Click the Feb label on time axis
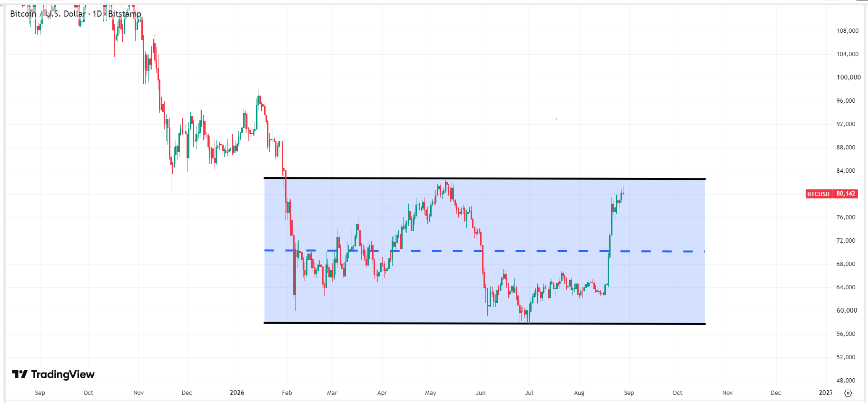Viewport: 868px width, 403px height. point(287,393)
